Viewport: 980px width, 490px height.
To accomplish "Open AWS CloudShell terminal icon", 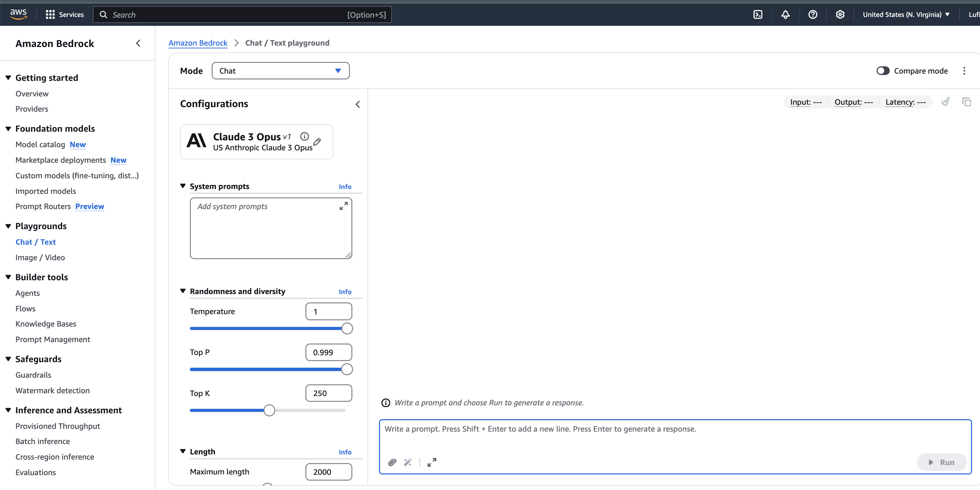I will (757, 15).
